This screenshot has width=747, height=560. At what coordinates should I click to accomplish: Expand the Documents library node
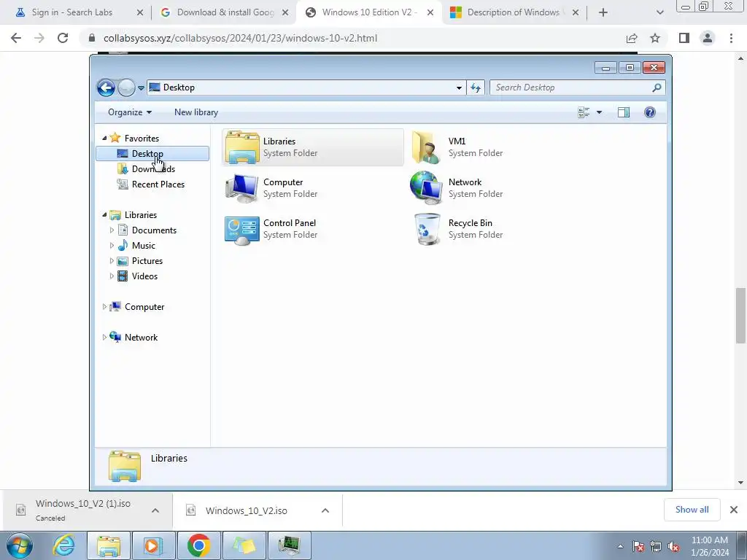tap(112, 230)
